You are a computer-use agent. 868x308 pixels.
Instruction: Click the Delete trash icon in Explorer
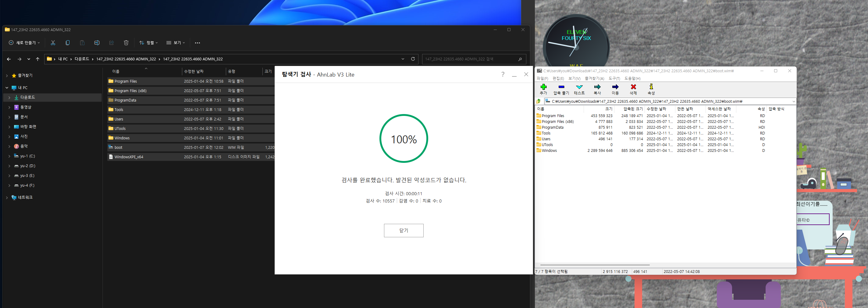tap(126, 43)
